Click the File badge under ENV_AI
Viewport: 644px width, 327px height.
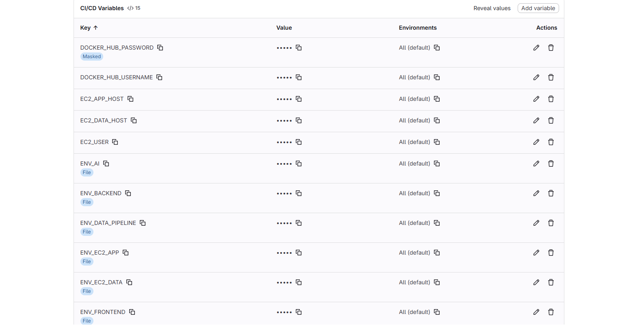pyautogui.click(x=87, y=172)
